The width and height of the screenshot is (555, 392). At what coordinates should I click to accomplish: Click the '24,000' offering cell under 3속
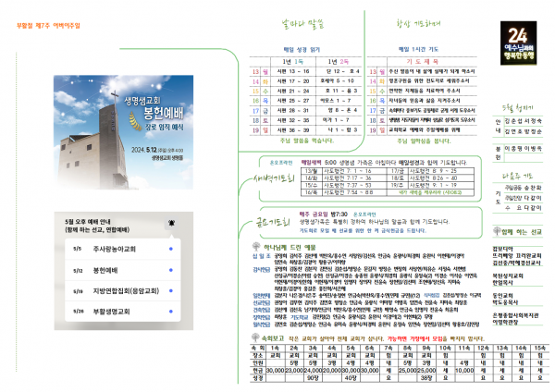tap(313, 371)
